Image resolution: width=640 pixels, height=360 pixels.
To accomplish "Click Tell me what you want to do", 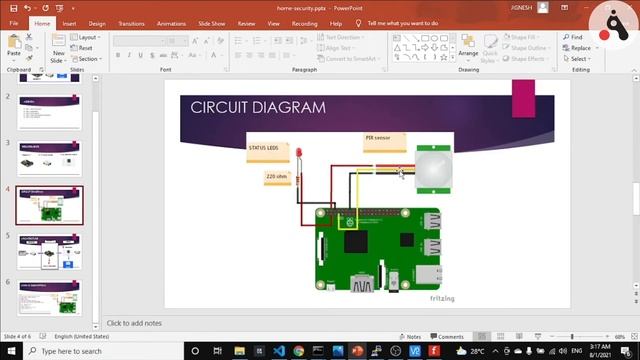I will [x=403, y=23].
